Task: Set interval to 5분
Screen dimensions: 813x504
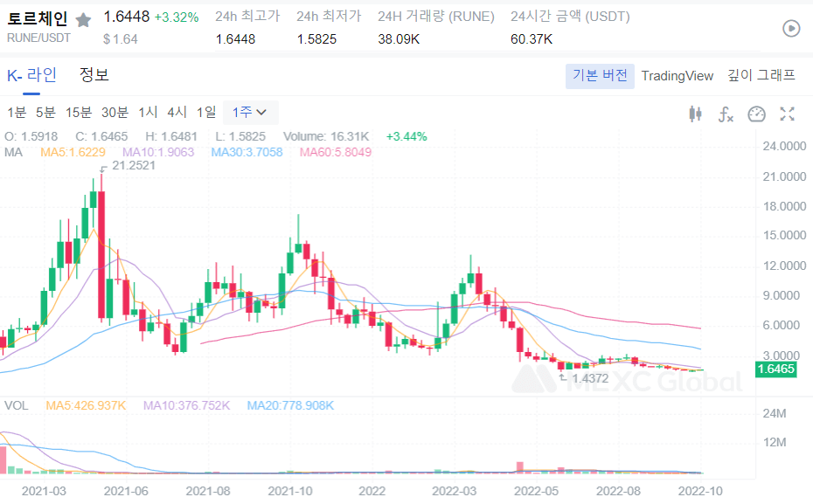Action: click(x=45, y=113)
